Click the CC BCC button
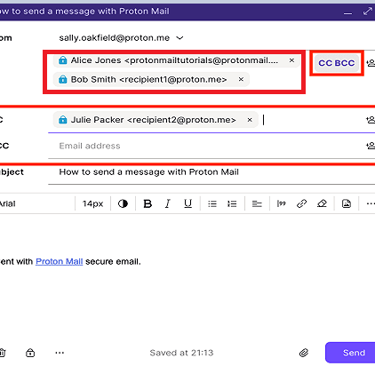 point(336,63)
